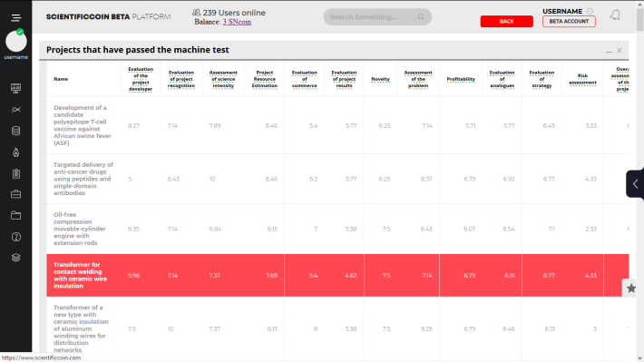Open the presentation board sidebar icon
Viewport: 644px width, 362px height.
coord(16,88)
